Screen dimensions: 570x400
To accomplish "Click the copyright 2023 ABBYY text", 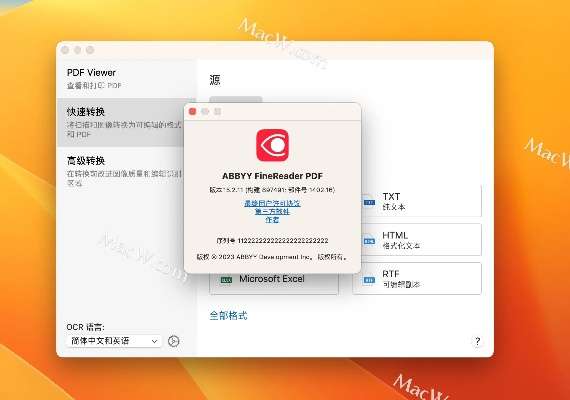I will click(272, 257).
